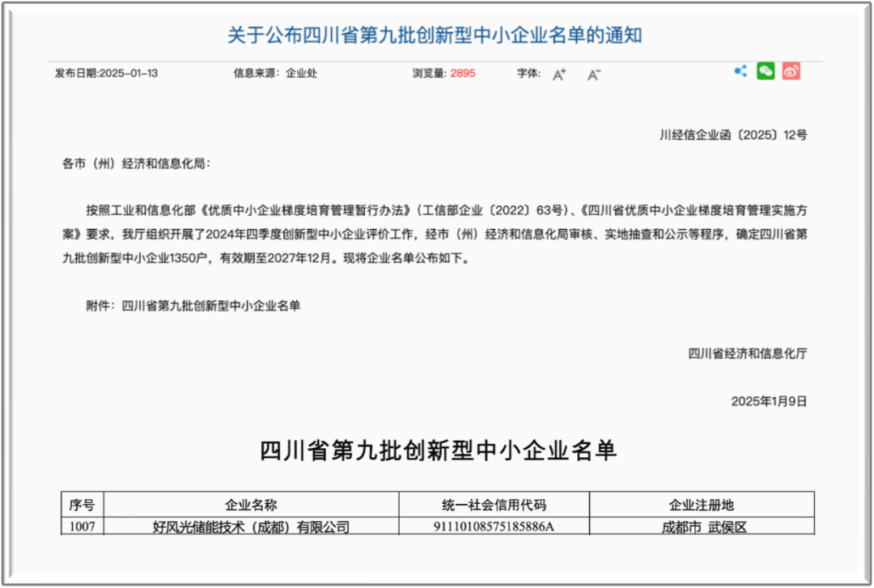Select company 好风光储能技术(成都)有限公司
The height and width of the screenshot is (588, 874).
(251, 527)
